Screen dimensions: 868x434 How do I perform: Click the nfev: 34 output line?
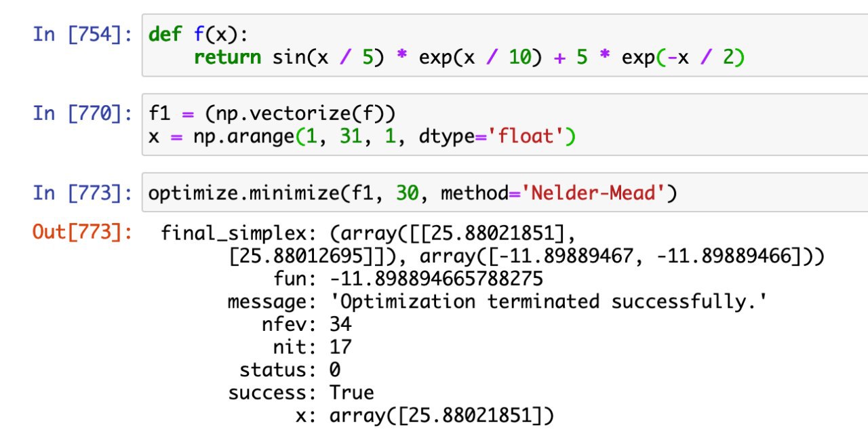coord(307,325)
